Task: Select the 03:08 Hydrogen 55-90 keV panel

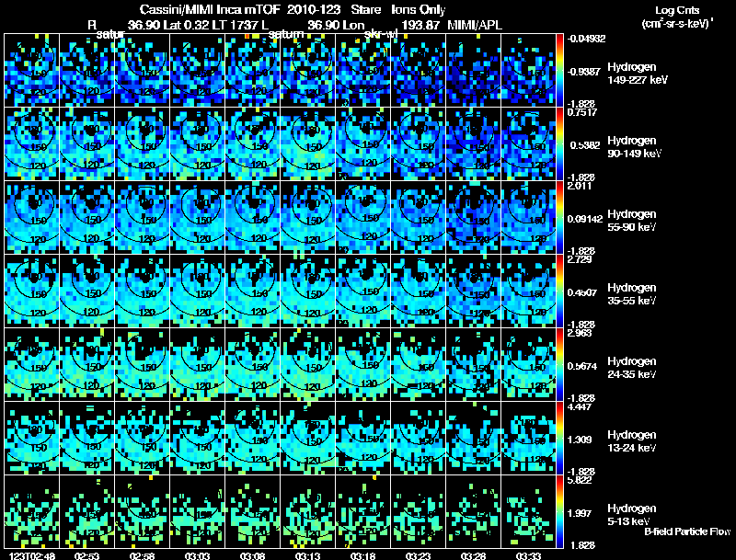Action: coord(252,218)
